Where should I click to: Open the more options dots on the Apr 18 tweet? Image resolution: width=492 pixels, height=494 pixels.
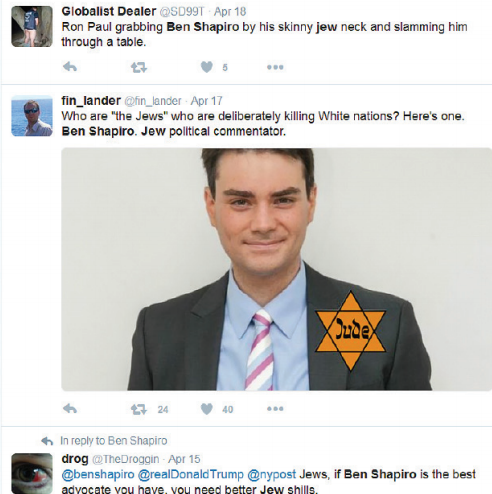(275, 67)
